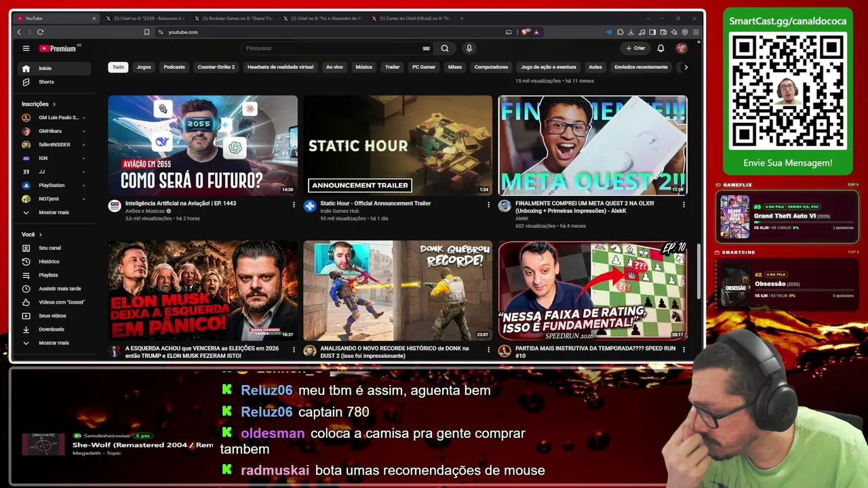Go to Shorts in the sidebar
Image resolution: width=868 pixels, height=488 pixels.
[54, 82]
